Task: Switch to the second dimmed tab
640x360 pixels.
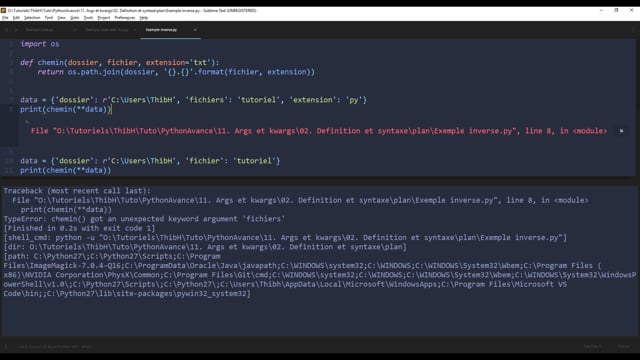Action: point(107,30)
